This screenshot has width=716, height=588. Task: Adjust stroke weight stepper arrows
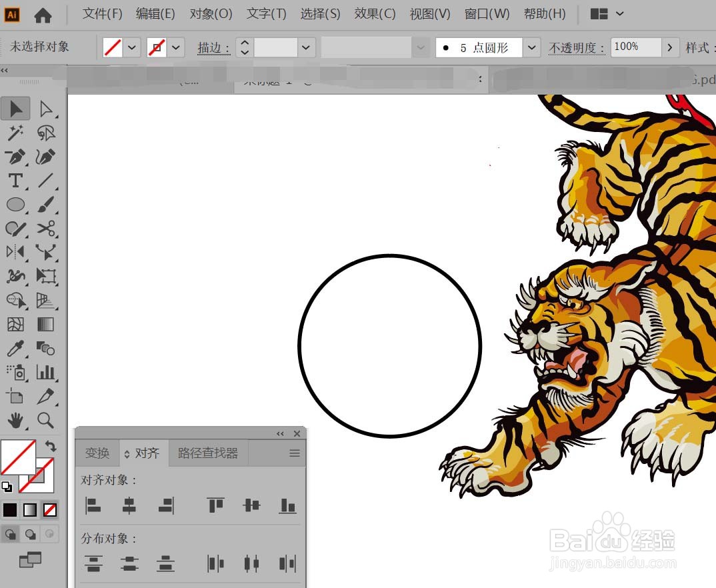245,47
